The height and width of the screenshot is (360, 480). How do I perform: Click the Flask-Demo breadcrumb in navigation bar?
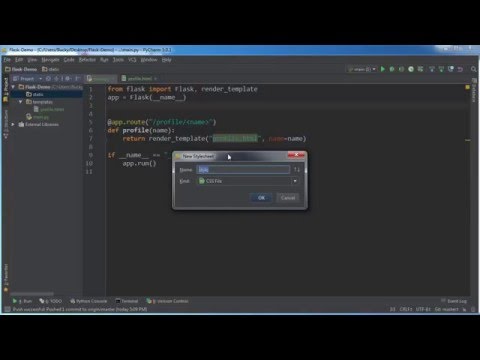pos(21,69)
